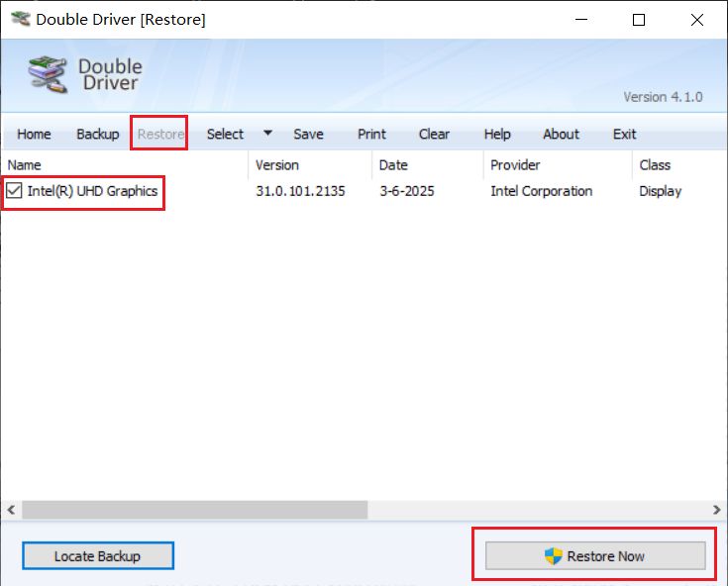Go to the Home menu item

[34, 135]
